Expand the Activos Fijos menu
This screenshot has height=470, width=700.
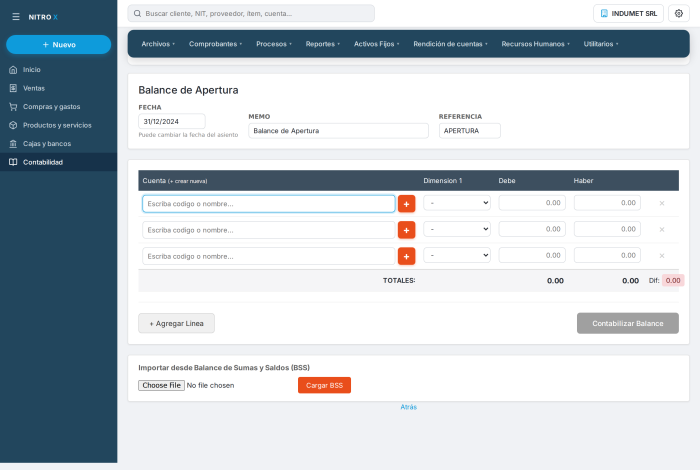coord(376,44)
